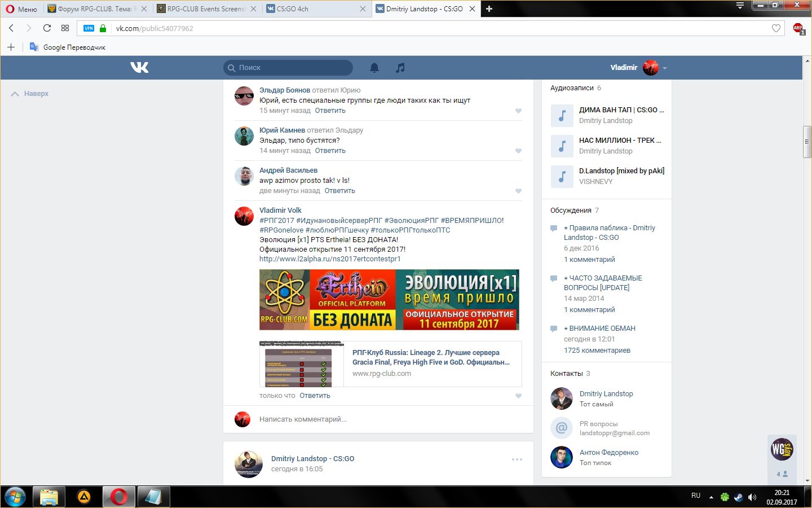Open the music note icon in header
Screen dimensions: 812x508
coord(400,68)
